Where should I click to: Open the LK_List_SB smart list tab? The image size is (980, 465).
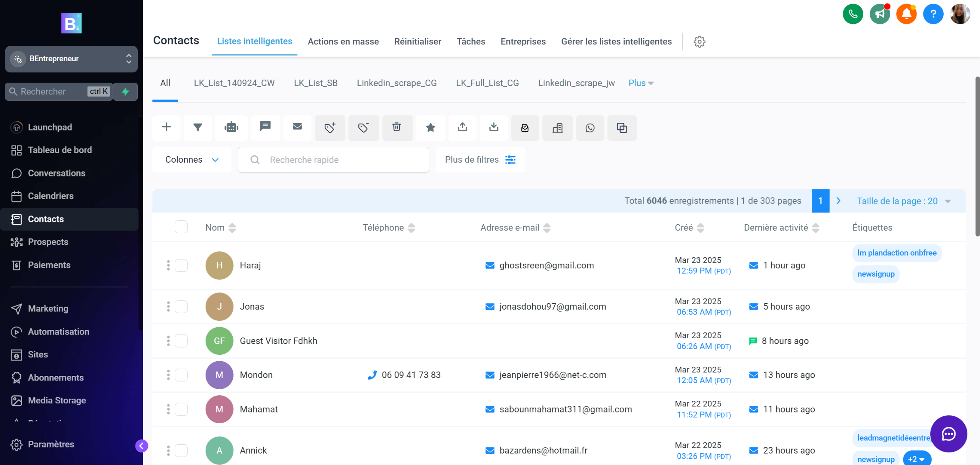[x=315, y=83]
